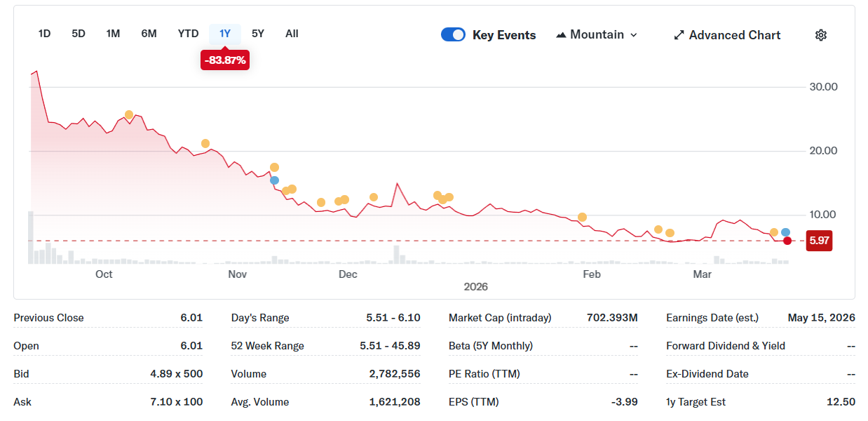The image size is (868, 421).
Task: Switch to the 5D time range
Action: click(x=79, y=34)
